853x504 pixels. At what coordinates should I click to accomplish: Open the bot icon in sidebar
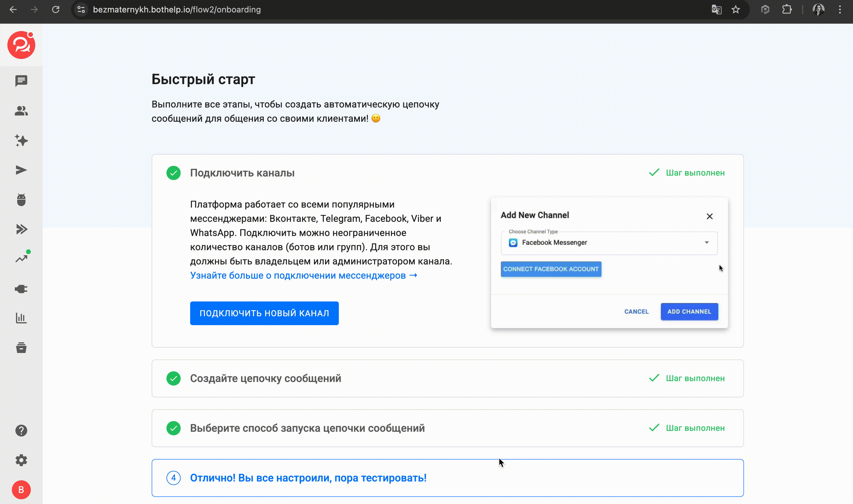point(21,200)
